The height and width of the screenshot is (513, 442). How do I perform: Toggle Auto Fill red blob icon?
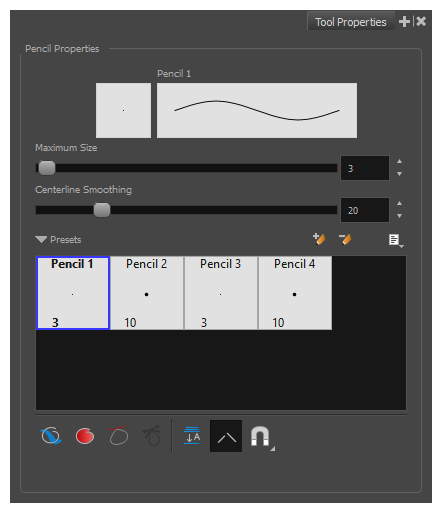(85, 436)
